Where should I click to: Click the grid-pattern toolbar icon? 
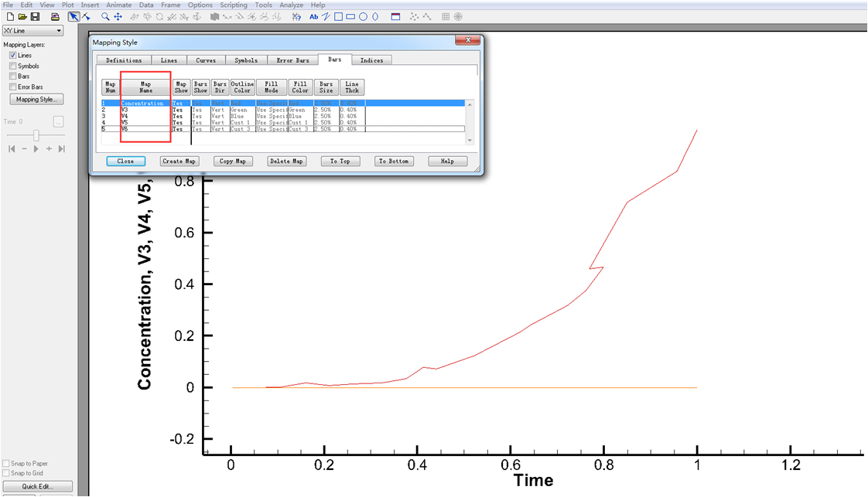446,16
